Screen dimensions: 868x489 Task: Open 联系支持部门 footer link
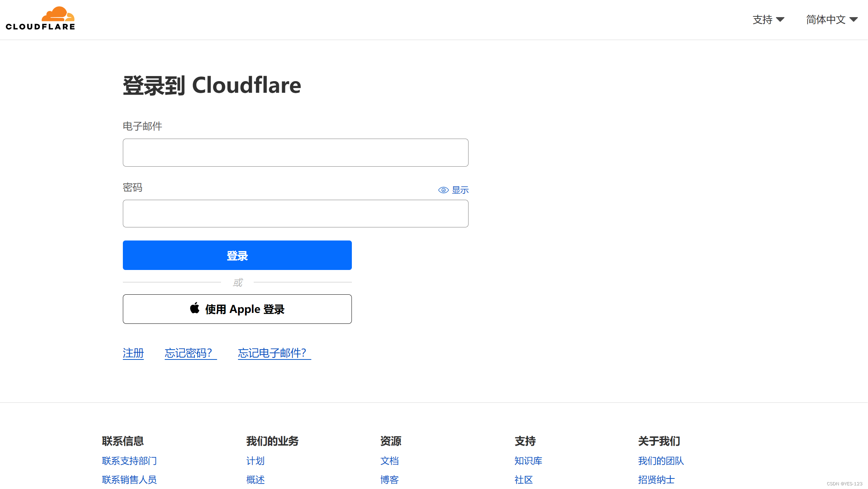(129, 461)
